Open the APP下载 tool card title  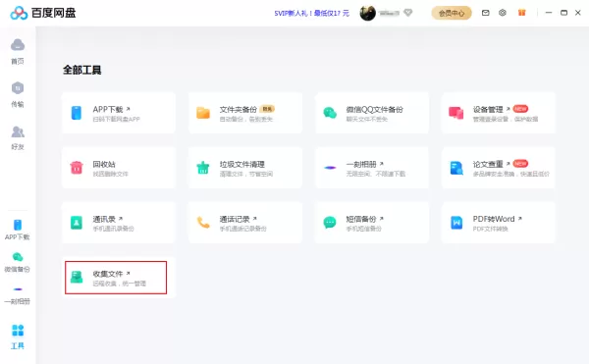point(108,109)
